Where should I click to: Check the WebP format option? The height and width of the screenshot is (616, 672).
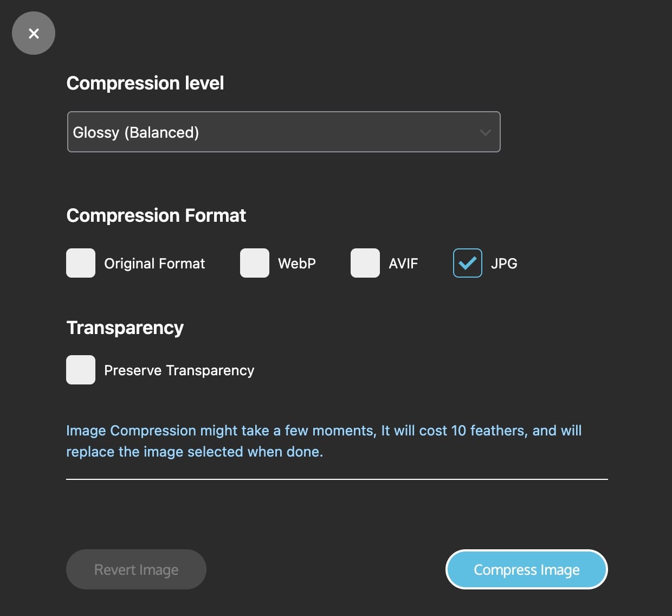[254, 263]
